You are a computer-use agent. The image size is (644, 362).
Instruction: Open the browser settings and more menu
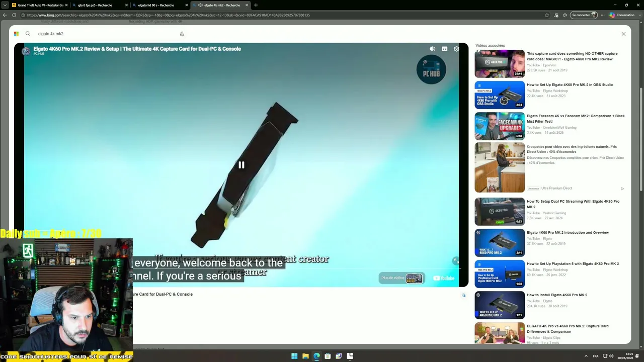603,15
